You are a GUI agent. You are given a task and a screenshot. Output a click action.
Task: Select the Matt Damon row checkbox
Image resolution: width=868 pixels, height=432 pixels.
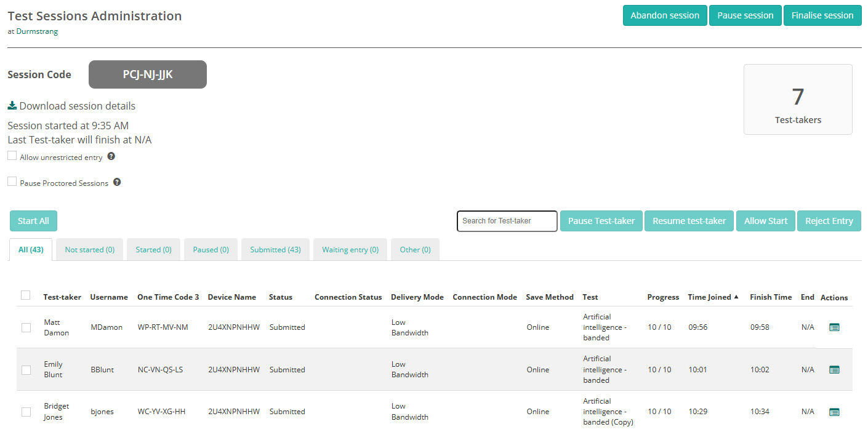tap(26, 327)
